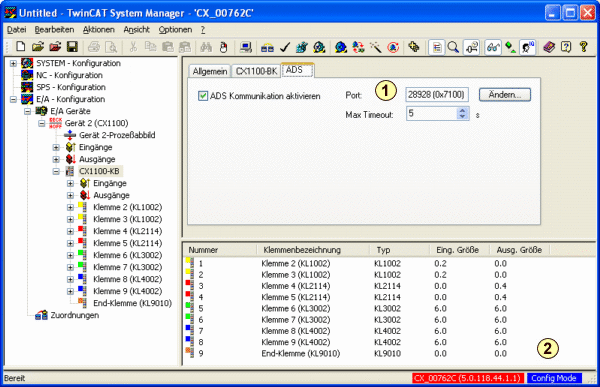Screen dimensions: 600x387
Task: Click the Generate Mappings toolbar icon
Action: pyautogui.click(x=267, y=47)
